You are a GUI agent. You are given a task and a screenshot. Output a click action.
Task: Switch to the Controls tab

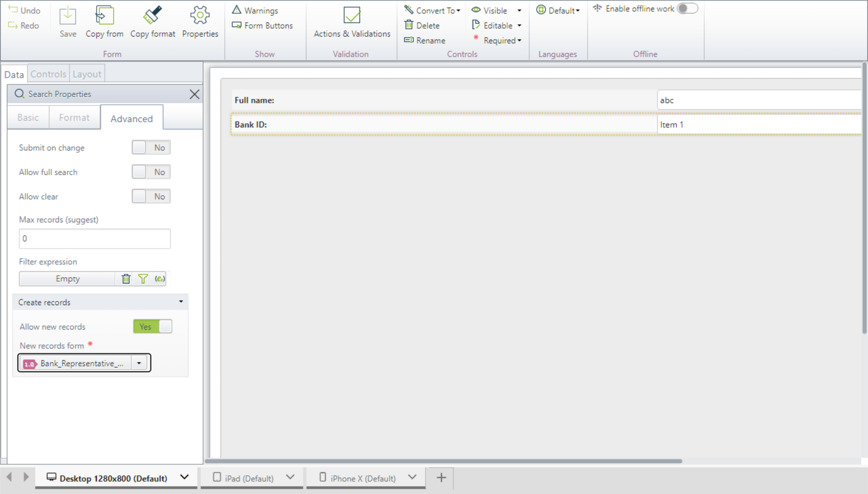tap(48, 74)
